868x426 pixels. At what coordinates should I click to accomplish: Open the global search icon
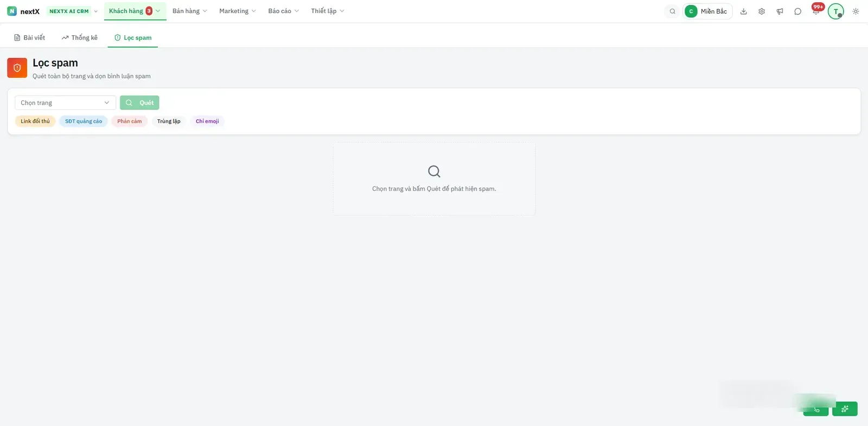coord(672,11)
